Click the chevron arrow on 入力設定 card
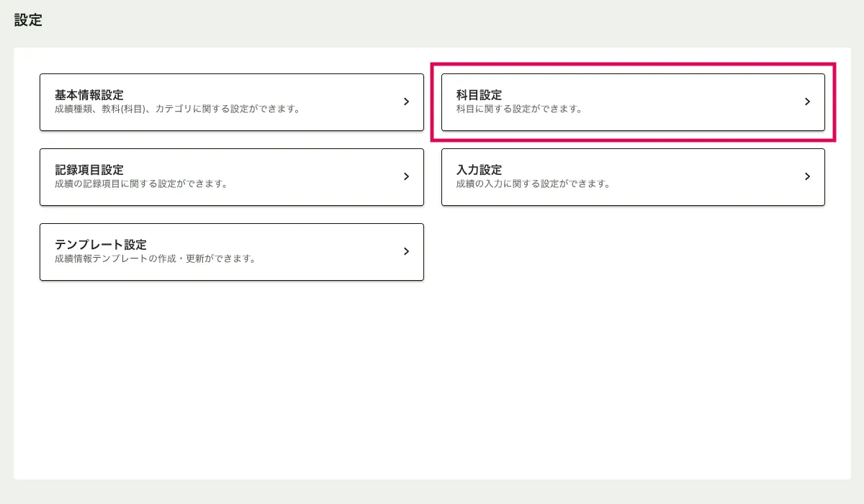Screen dimensions: 864x504 pyautogui.click(x=807, y=176)
